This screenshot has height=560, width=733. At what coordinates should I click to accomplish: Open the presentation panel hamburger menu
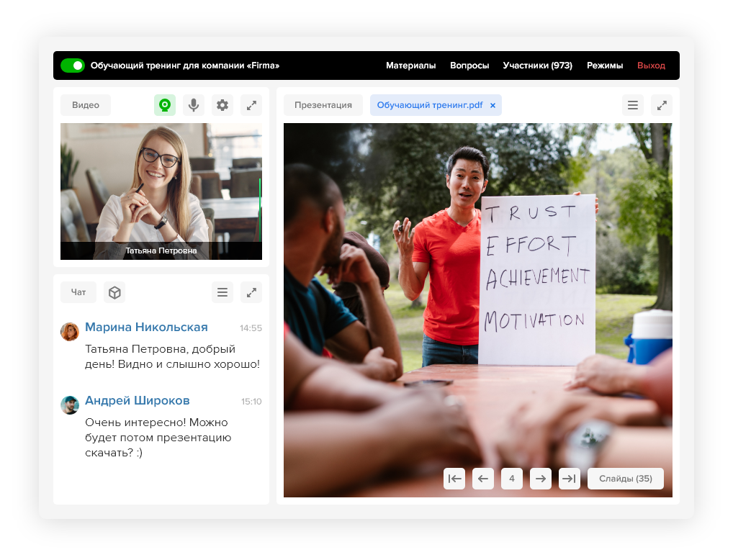click(633, 105)
